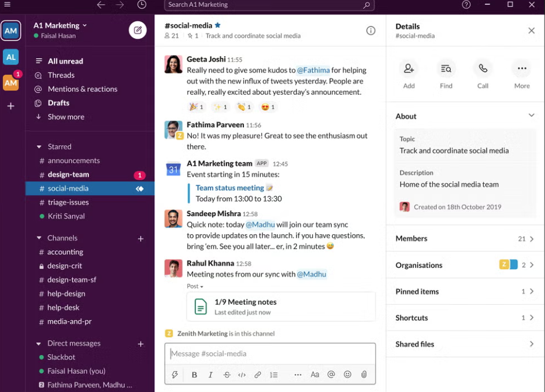Collapse the About section chevron
This screenshot has width=545, height=392.
(531, 116)
